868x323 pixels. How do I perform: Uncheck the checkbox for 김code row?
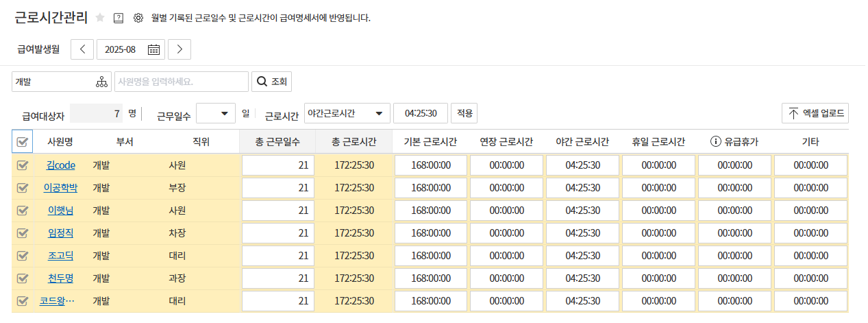pyautogui.click(x=23, y=165)
